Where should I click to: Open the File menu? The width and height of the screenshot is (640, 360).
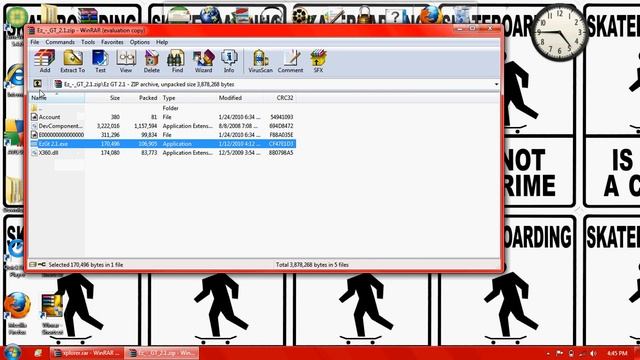point(35,42)
